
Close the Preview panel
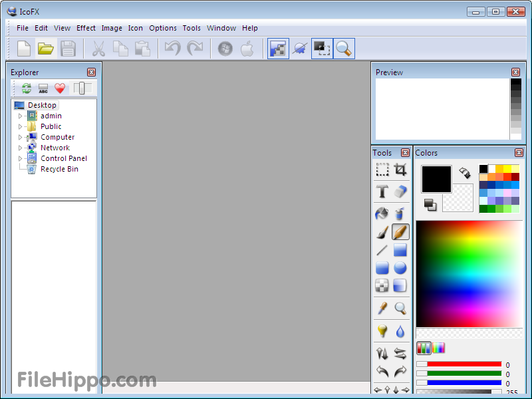(516, 72)
